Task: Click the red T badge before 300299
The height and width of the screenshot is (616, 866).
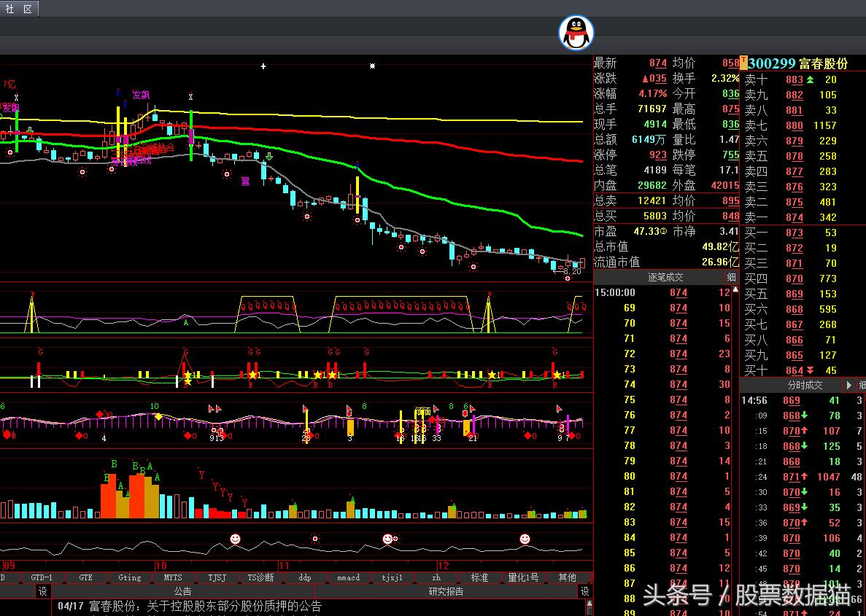Action: point(743,63)
